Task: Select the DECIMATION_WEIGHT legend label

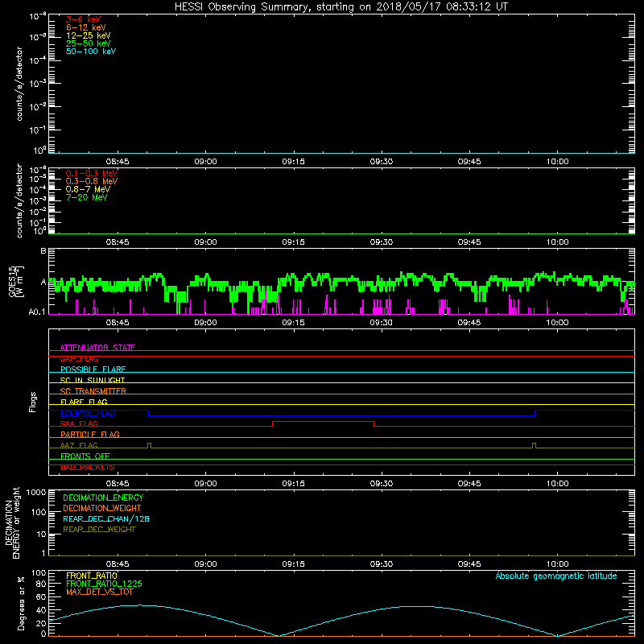Action: pos(102,509)
